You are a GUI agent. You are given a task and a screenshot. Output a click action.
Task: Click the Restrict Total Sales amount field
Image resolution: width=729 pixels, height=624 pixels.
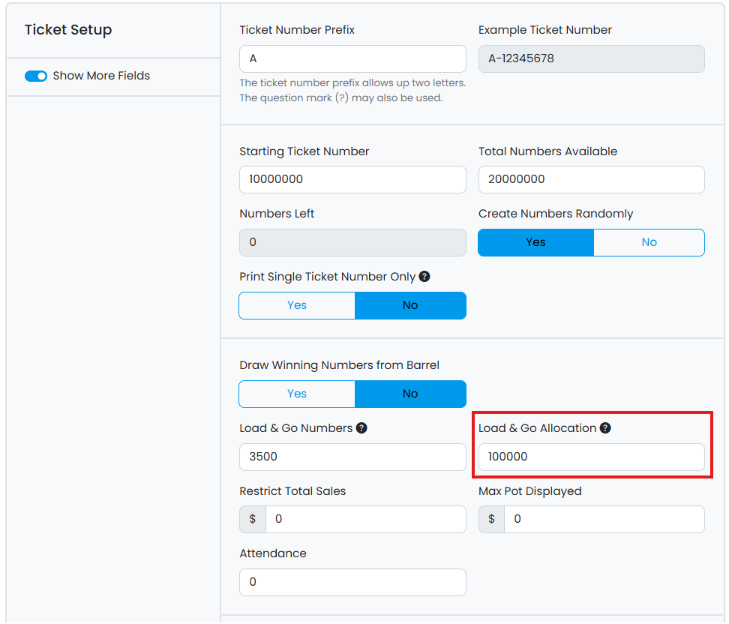365,520
